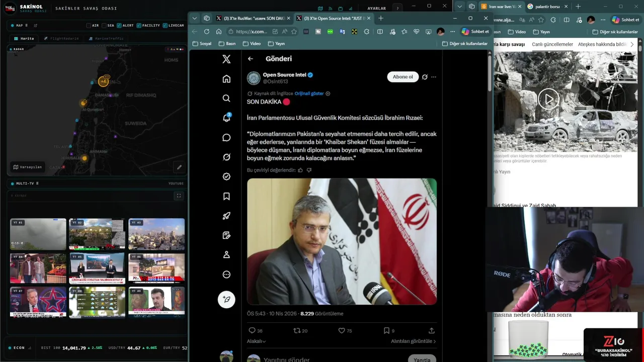Open post options three dots menu
The width and height of the screenshot is (644, 362).
click(x=434, y=77)
